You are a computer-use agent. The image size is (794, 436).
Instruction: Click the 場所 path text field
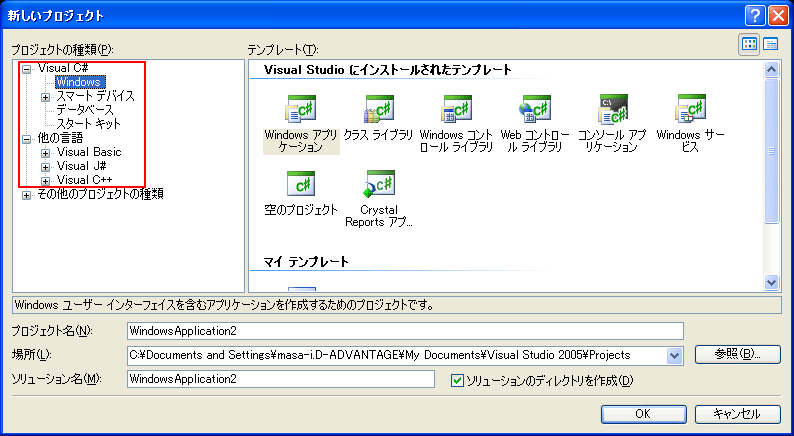[x=396, y=355]
